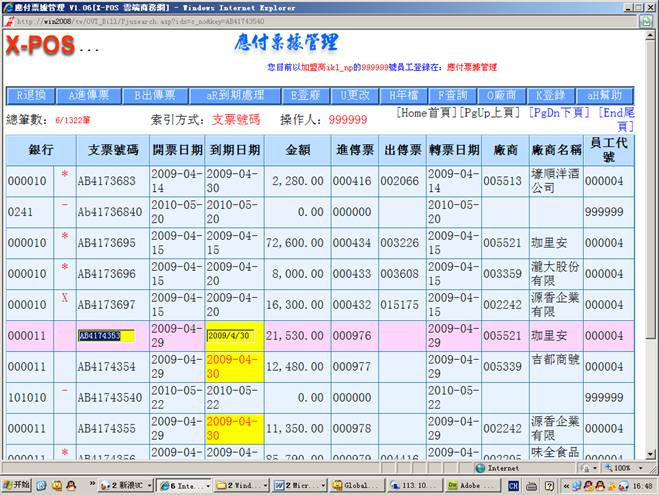Viewport: 659px width, 495px height.
Task: Click the 到期日期 input field showing 2009/4/30
Action: 230,335
